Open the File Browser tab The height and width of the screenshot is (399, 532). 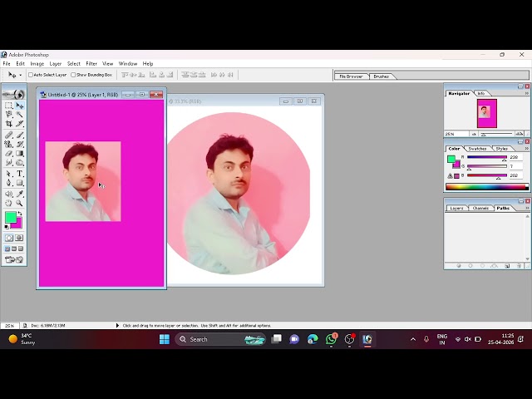pos(351,76)
